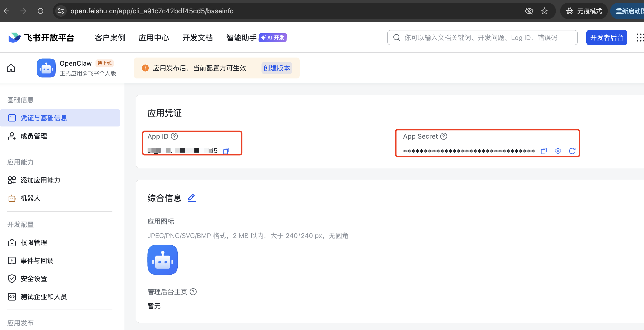
Task: Open 开发文档 top navigation tab
Action: click(x=197, y=38)
